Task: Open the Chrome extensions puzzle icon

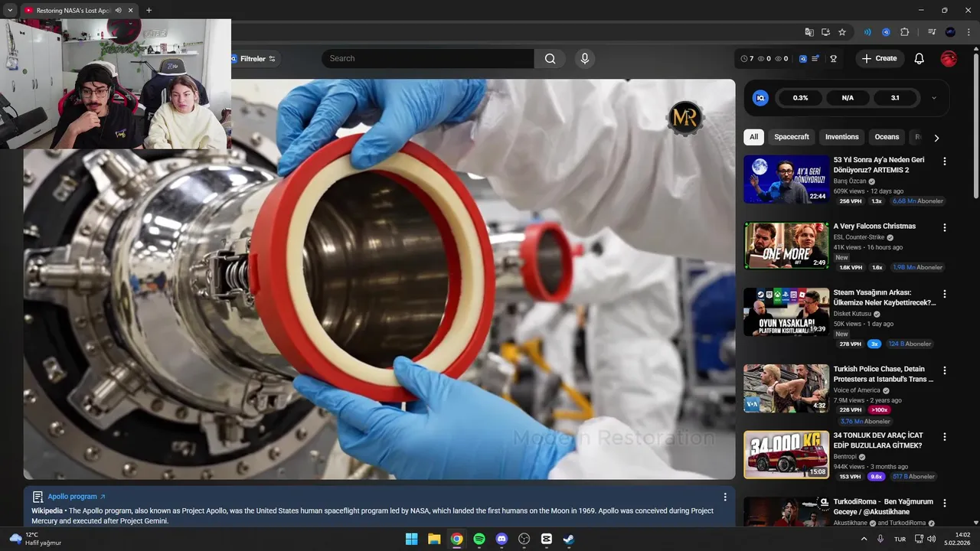Action: click(x=904, y=32)
